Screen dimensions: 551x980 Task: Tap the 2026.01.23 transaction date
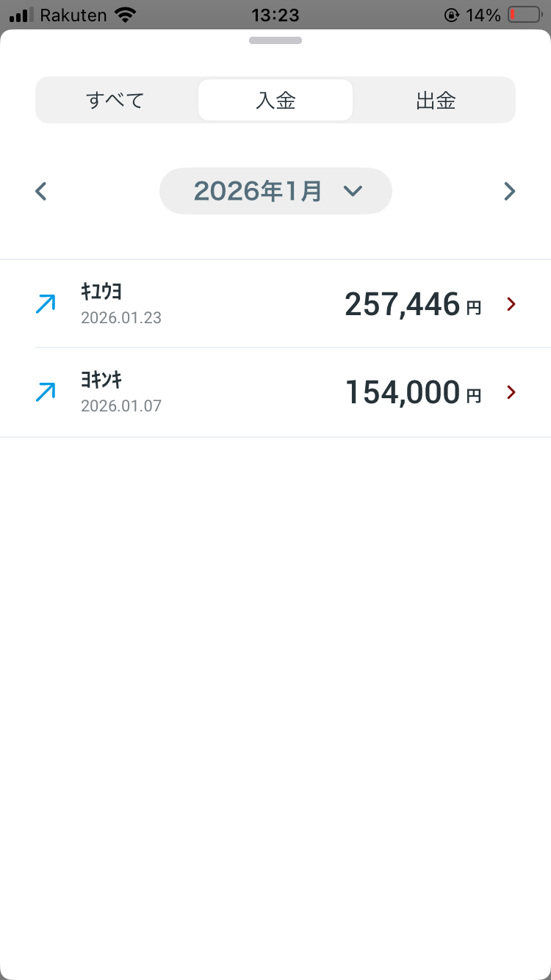(121, 318)
